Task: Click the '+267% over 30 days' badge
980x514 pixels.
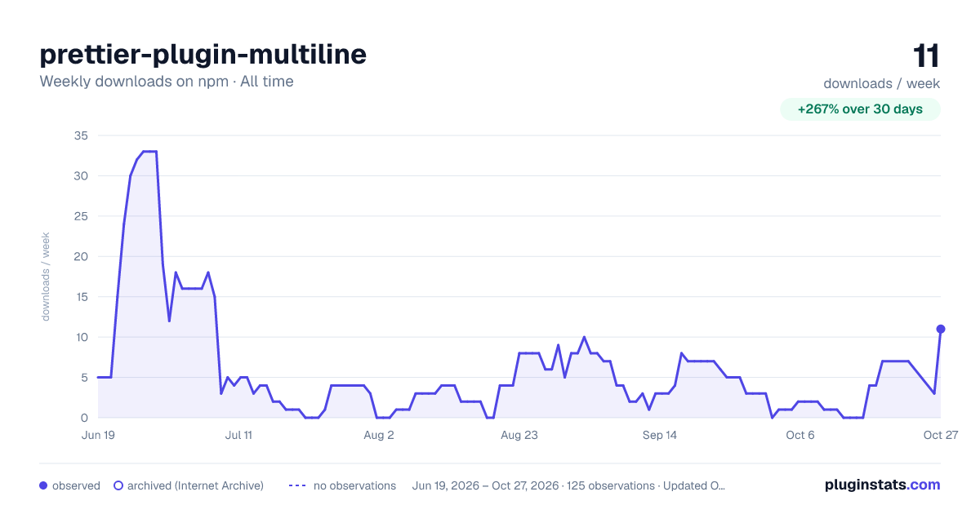Action: pos(860,109)
